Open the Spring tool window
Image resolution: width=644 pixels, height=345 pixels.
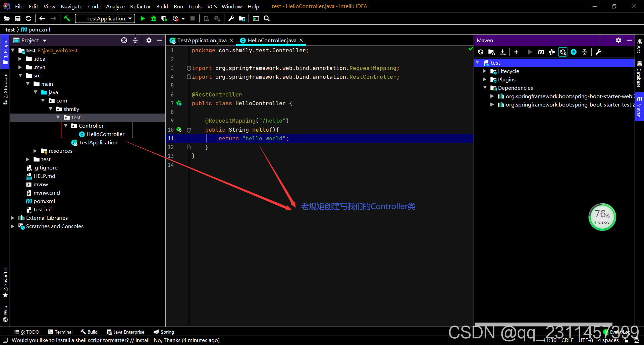click(x=164, y=332)
